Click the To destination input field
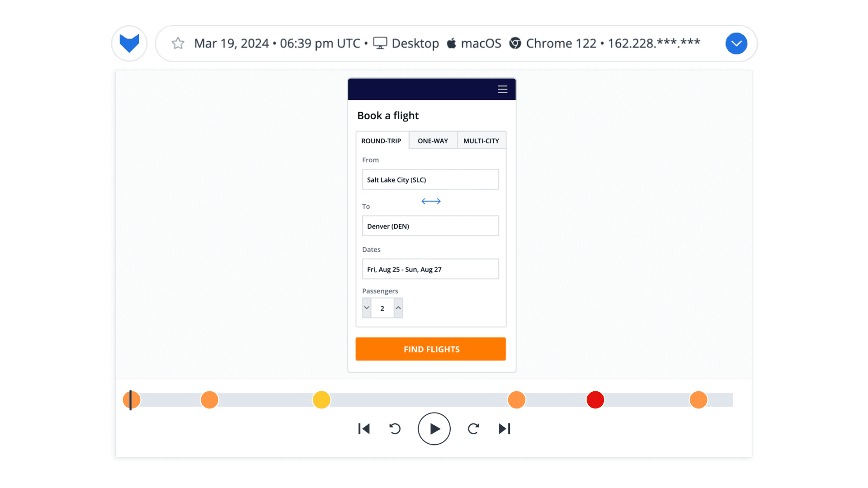The width and height of the screenshot is (868, 488). (430, 226)
